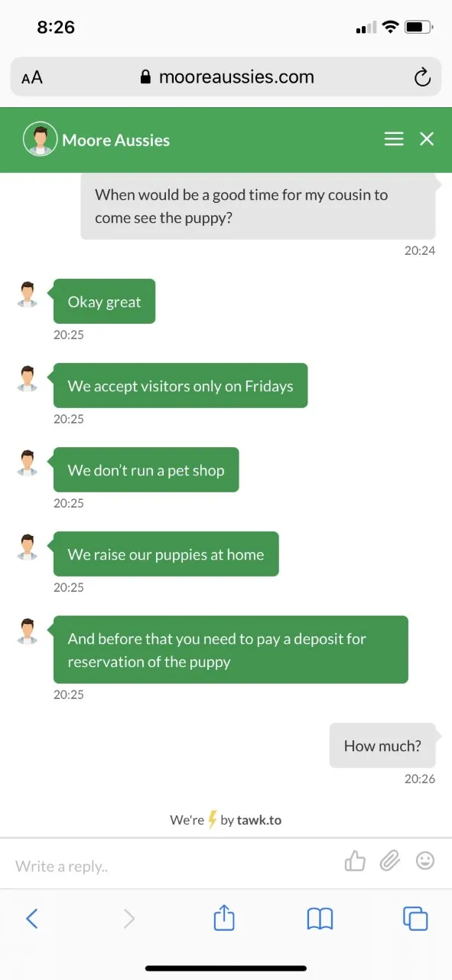The height and width of the screenshot is (980, 452).
Task: Focus the 'Write a reply..' field
Action: (x=172, y=866)
